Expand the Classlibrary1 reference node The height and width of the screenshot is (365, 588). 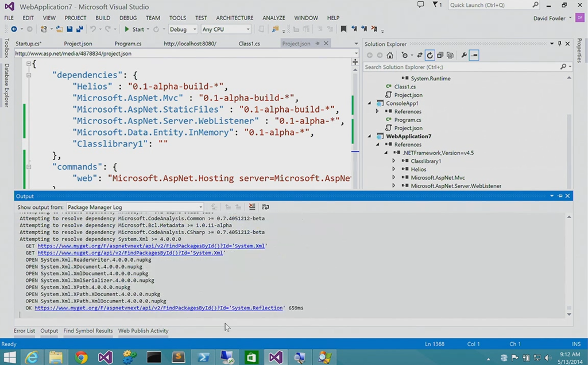coord(393,161)
